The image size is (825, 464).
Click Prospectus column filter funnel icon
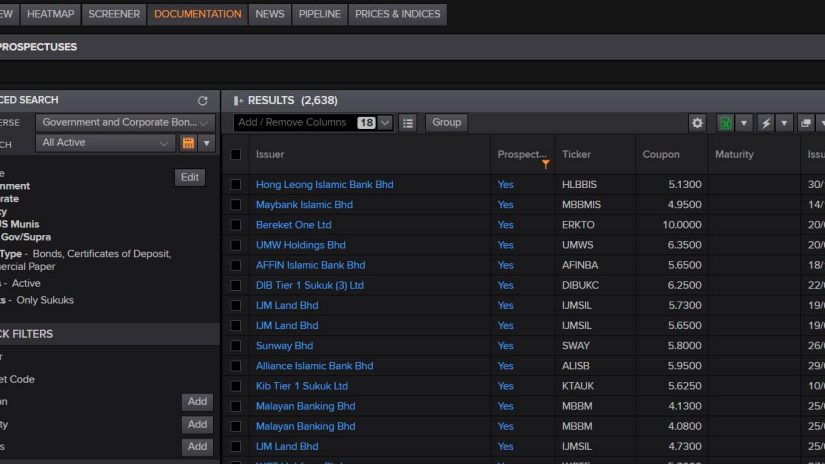click(x=546, y=165)
